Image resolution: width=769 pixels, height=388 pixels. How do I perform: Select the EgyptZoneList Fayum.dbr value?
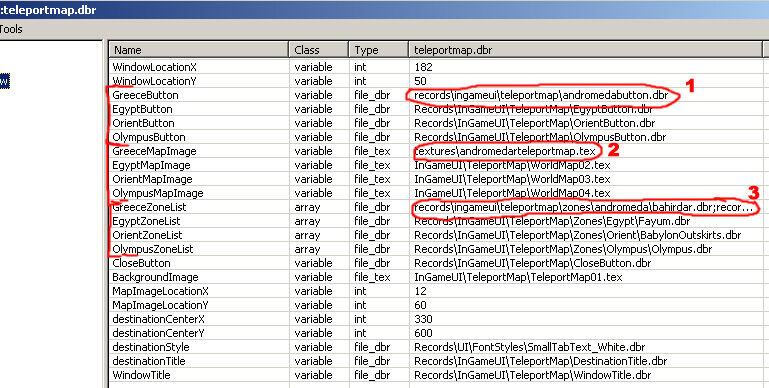click(x=552, y=221)
